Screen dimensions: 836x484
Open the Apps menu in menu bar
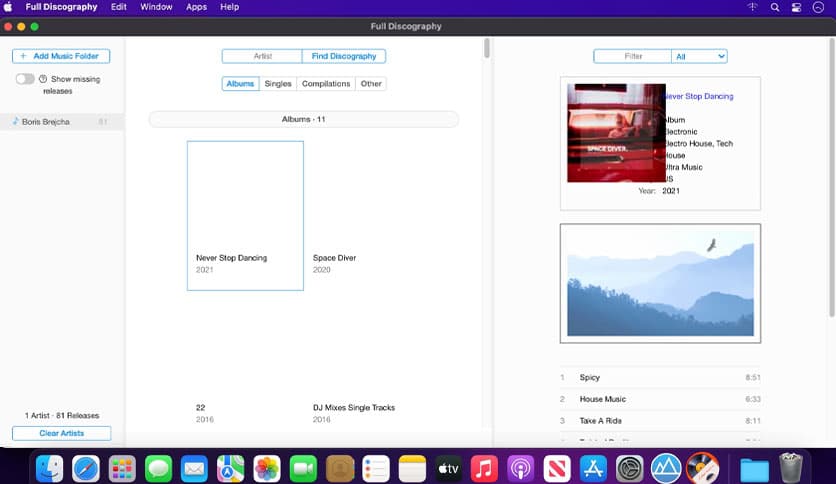pyautogui.click(x=196, y=7)
